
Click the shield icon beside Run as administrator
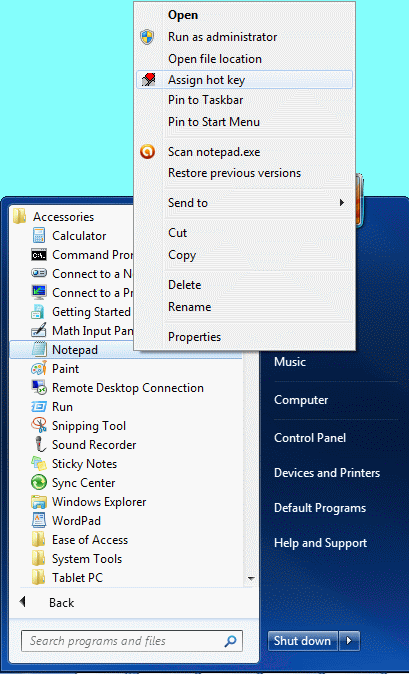point(147,37)
